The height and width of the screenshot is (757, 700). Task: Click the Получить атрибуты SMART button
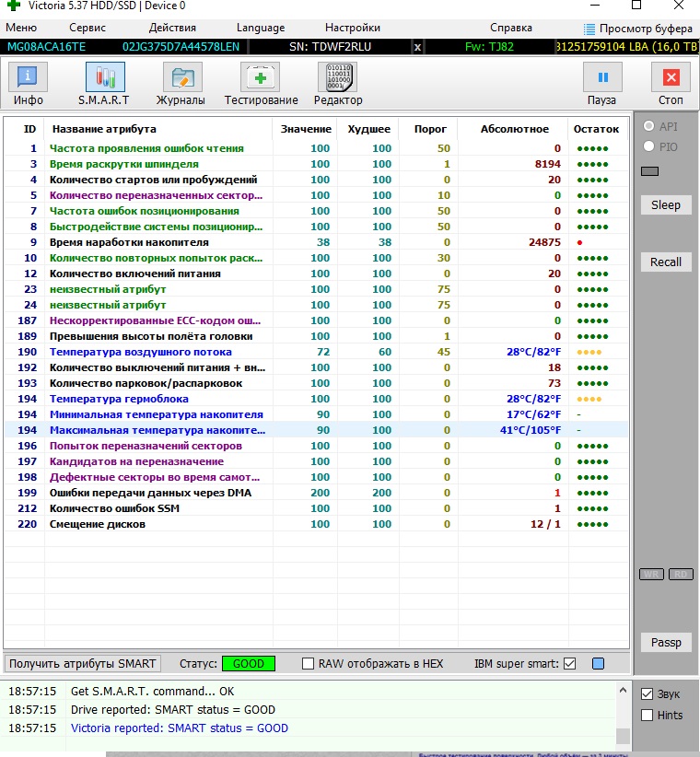[x=83, y=663]
